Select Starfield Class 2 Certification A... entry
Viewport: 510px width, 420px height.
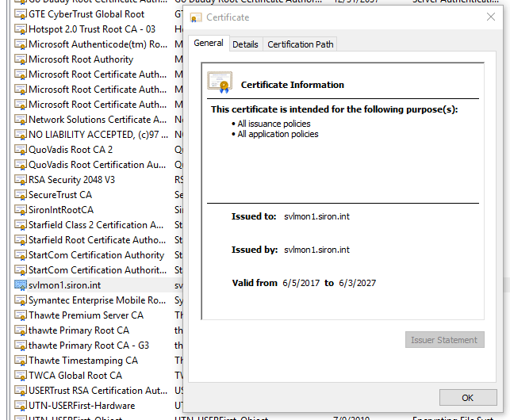(x=96, y=225)
